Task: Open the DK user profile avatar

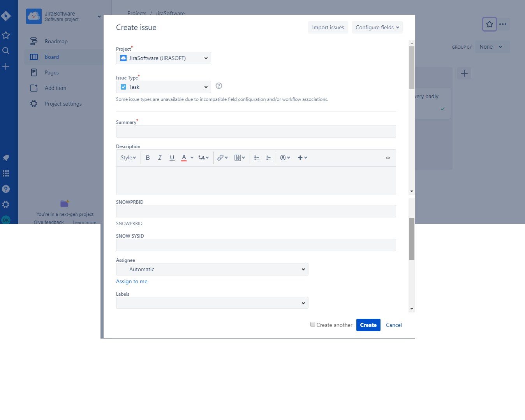Action: (6, 220)
